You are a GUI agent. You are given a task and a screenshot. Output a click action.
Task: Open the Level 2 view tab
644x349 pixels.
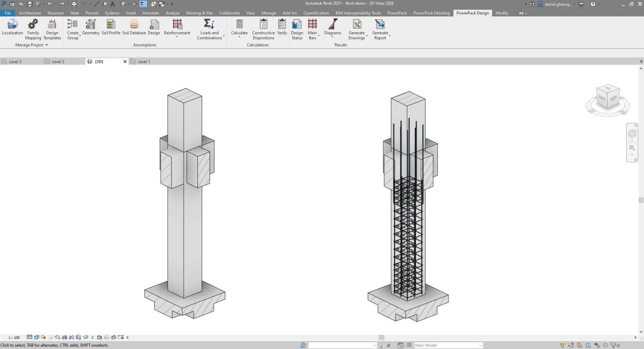coord(58,62)
